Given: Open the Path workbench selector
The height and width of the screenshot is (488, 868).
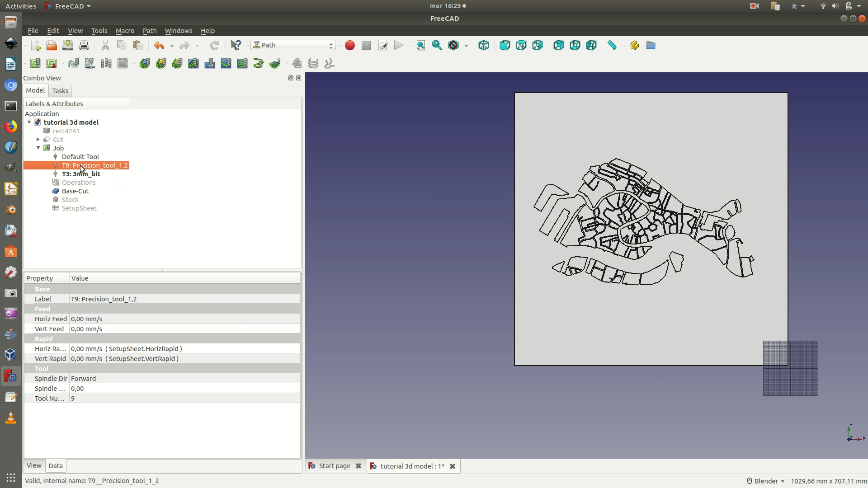Looking at the screenshot, I should (293, 45).
